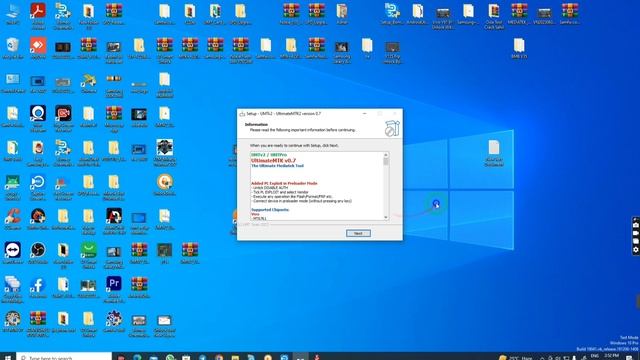Select the TeamViewer desktop shortcut
Viewport: 640px width, 360px height.
pyautogui.click(x=12, y=253)
